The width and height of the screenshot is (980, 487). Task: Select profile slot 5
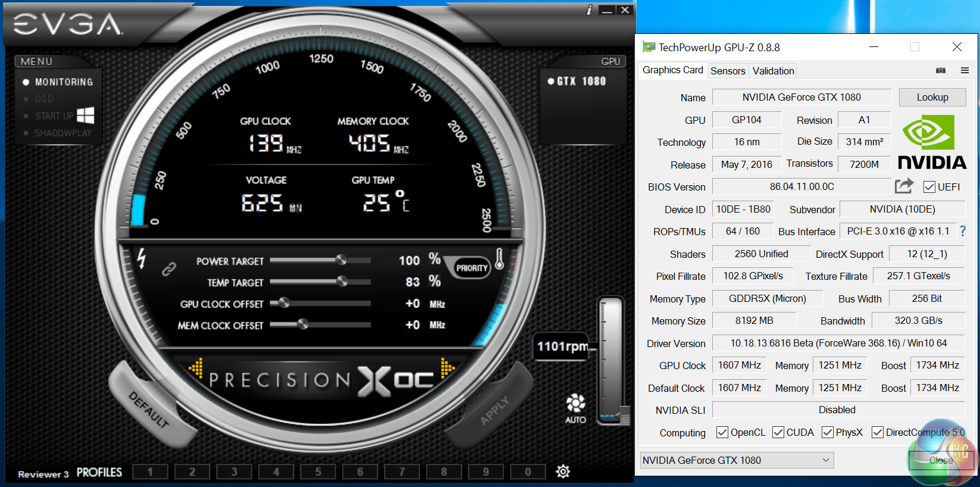318,472
